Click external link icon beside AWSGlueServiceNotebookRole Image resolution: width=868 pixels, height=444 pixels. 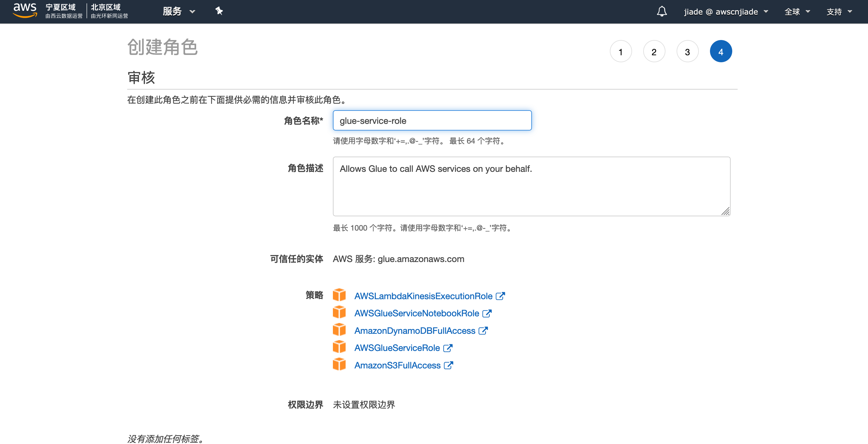[487, 313]
